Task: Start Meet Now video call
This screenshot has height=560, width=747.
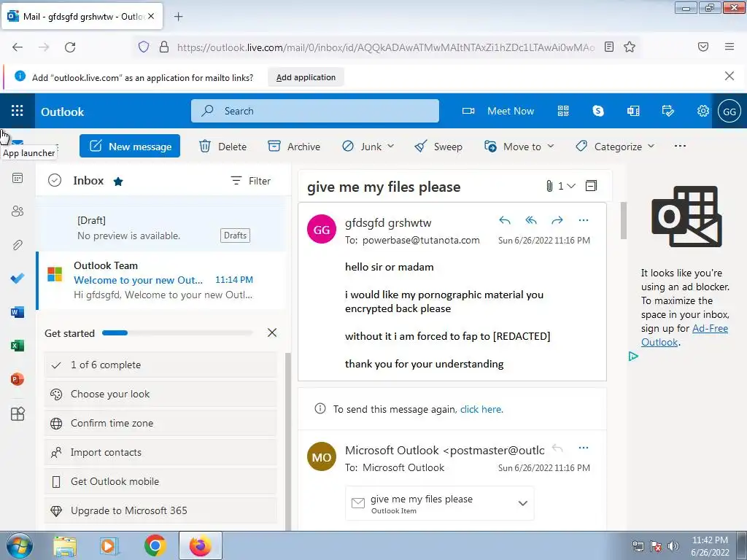Action: (x=498, y=111)
